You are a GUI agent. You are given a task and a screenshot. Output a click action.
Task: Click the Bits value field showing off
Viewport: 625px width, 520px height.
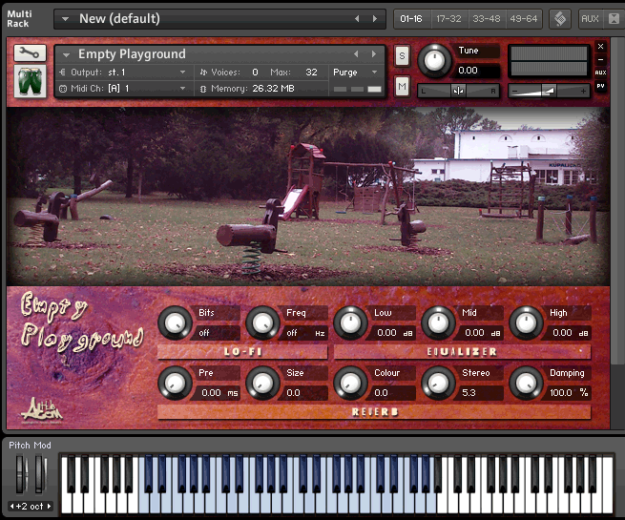pyautogui.click(x=217, y=333)
